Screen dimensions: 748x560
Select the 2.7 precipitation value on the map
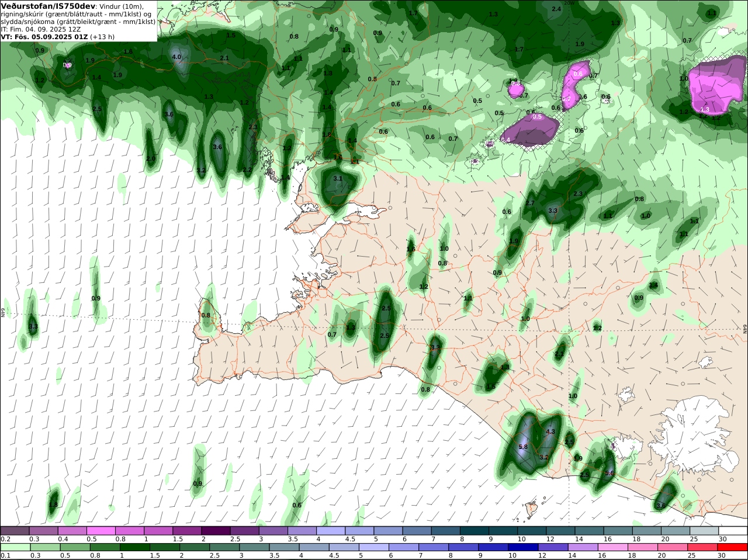530,203
